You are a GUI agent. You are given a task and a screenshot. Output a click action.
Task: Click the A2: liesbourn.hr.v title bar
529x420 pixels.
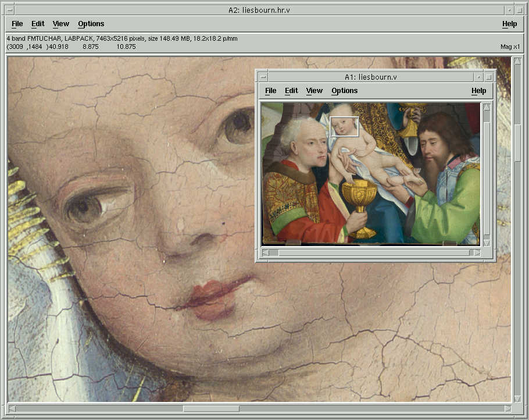point(259,10)
